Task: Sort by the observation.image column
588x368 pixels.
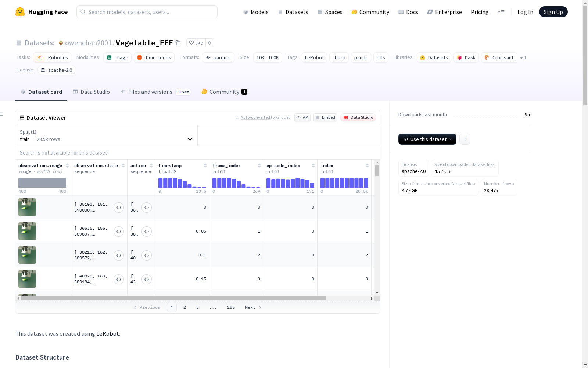Action: (67, 166)
